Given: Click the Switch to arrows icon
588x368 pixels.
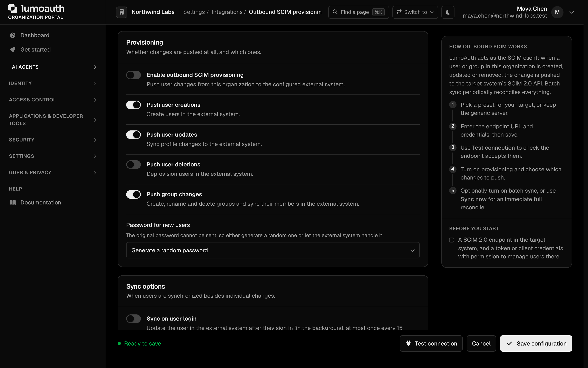Looking at the screenshot, I should point(399,12).
